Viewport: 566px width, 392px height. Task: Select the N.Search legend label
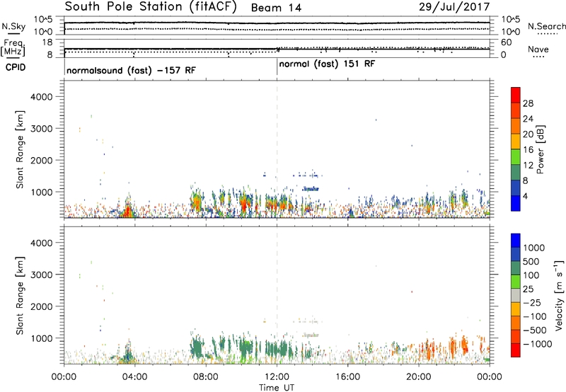tap(547, 26)
